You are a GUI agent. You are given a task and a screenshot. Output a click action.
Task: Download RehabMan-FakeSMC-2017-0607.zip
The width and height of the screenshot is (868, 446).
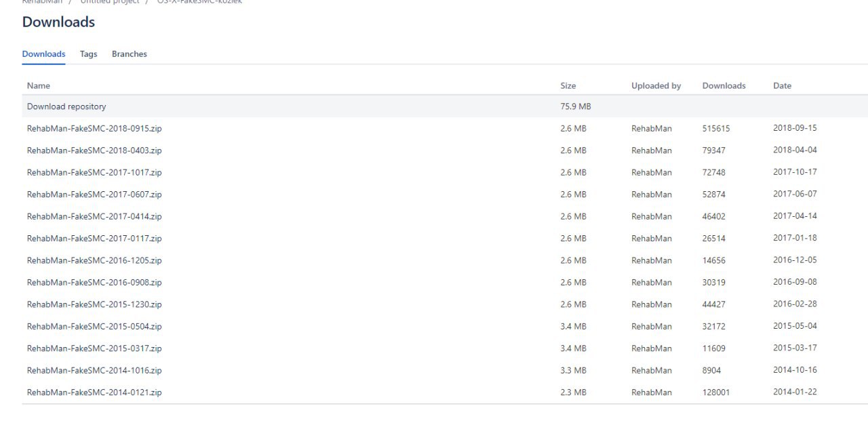point(94,195)
